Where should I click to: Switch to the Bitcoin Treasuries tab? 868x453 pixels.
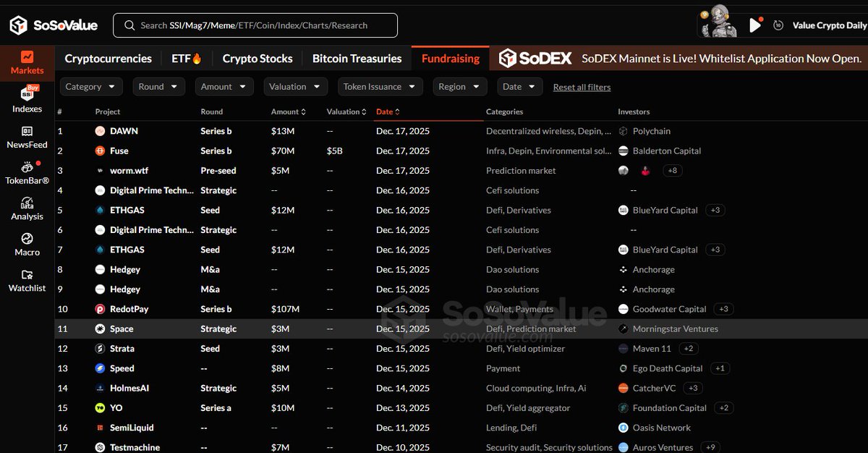pos(357,59)
